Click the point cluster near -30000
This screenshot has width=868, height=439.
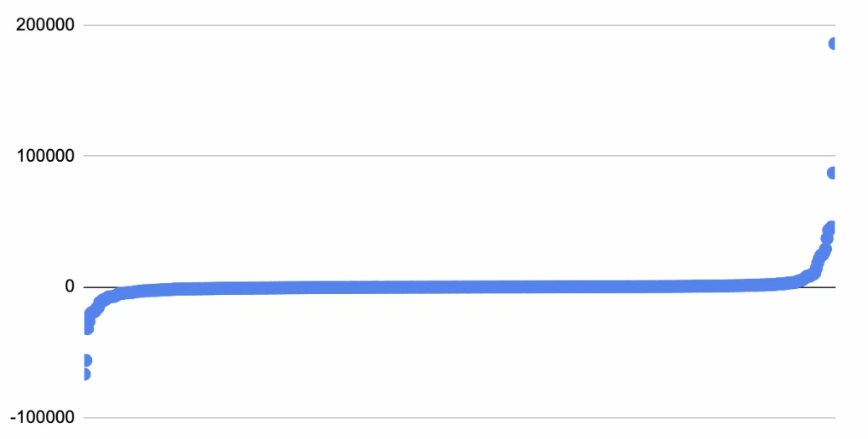point(87,327)
